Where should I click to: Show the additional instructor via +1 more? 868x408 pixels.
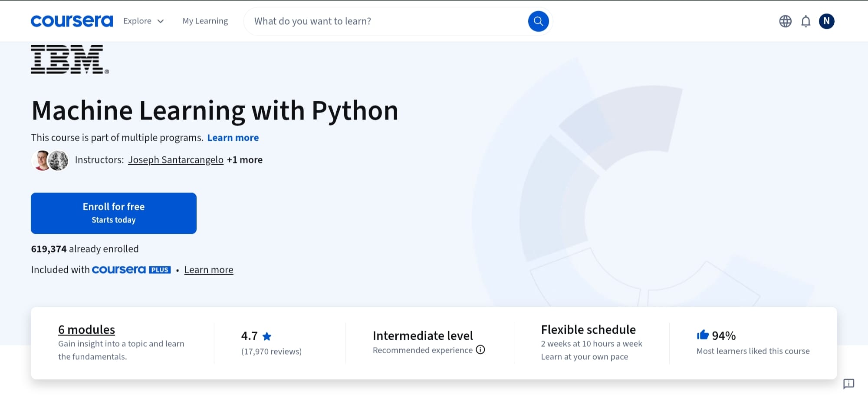[x=245, y=159]
